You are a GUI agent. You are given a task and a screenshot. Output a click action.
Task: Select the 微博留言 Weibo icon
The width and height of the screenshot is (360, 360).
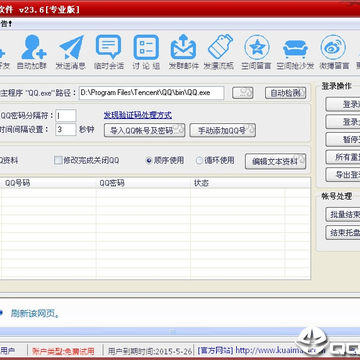[334, 52]
